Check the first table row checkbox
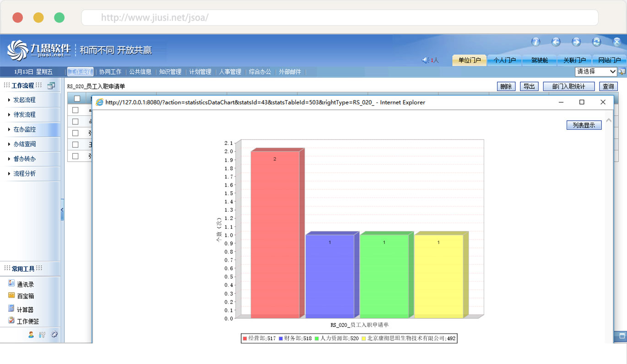This screenshot has width=627, height=364. pos(76,110)
